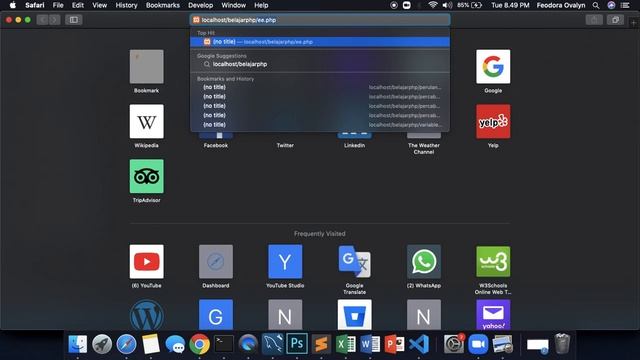Open Notification Center list icon
The image size is (640, 360).
625,5
